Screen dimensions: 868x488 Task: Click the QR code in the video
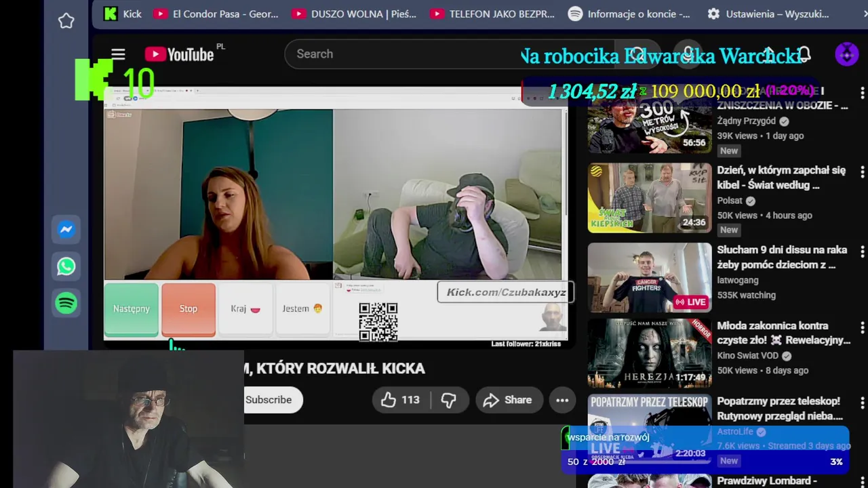pos(378,322)
